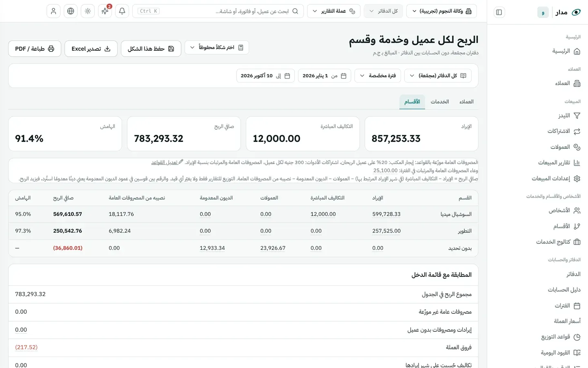Open العمولات commissions icon in sidebar
Image resolution: width=588 pixels, height=368 pixels.
coord(577,147)
